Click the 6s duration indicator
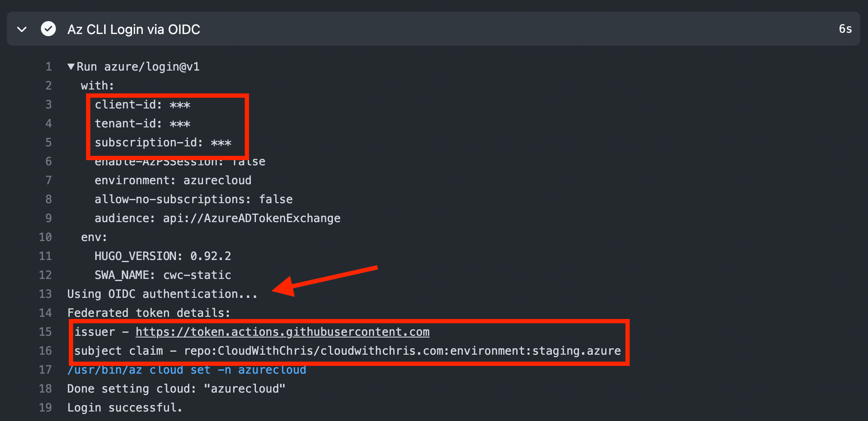868x421 pixels. pos(845,29)
